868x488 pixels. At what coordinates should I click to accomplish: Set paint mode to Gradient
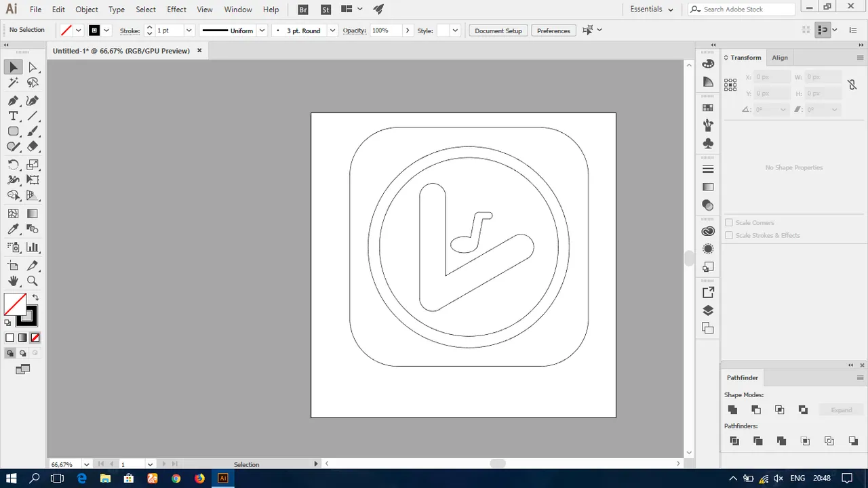(22, 338)
